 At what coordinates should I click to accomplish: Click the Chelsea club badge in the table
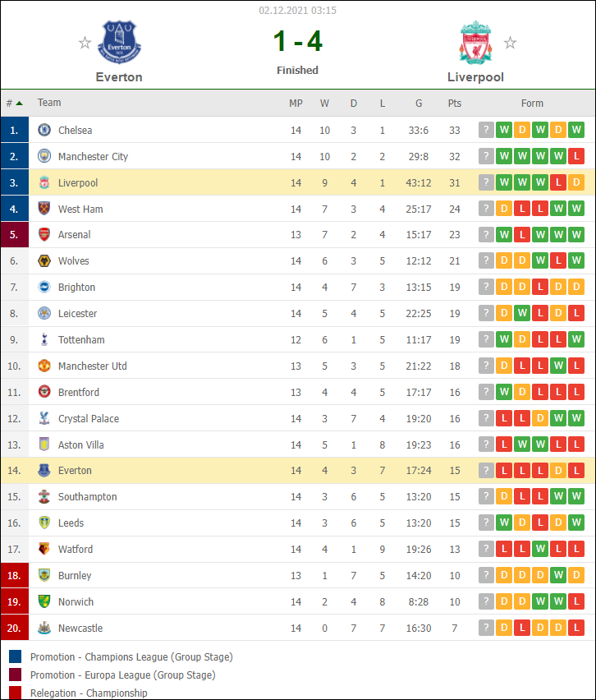pos(44,130)
